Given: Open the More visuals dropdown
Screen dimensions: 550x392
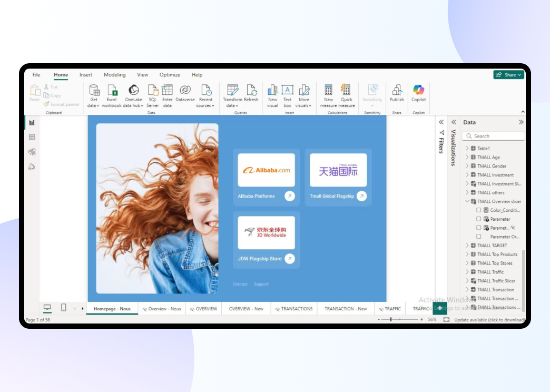Looking at the screenshot, I should point(304,96).
